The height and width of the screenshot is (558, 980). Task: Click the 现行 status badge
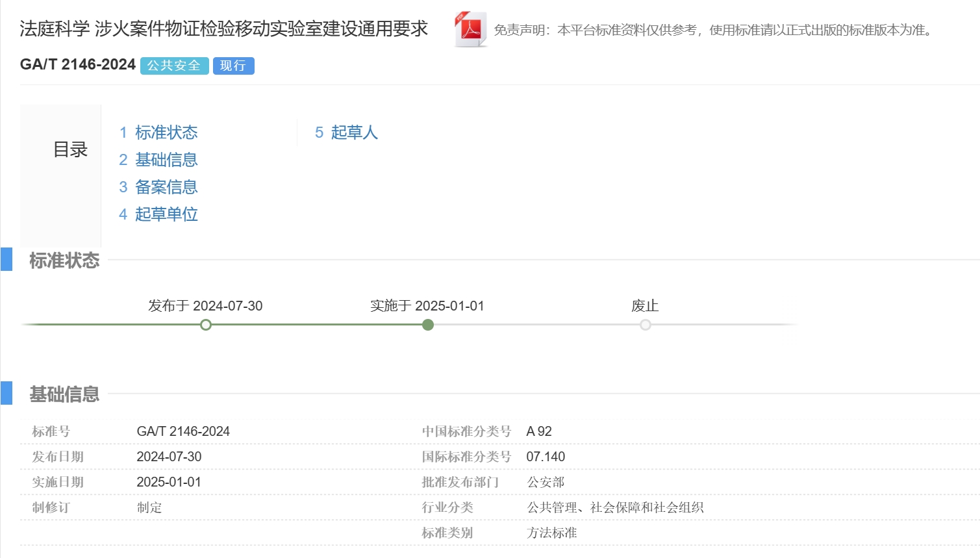click(233, 66)
